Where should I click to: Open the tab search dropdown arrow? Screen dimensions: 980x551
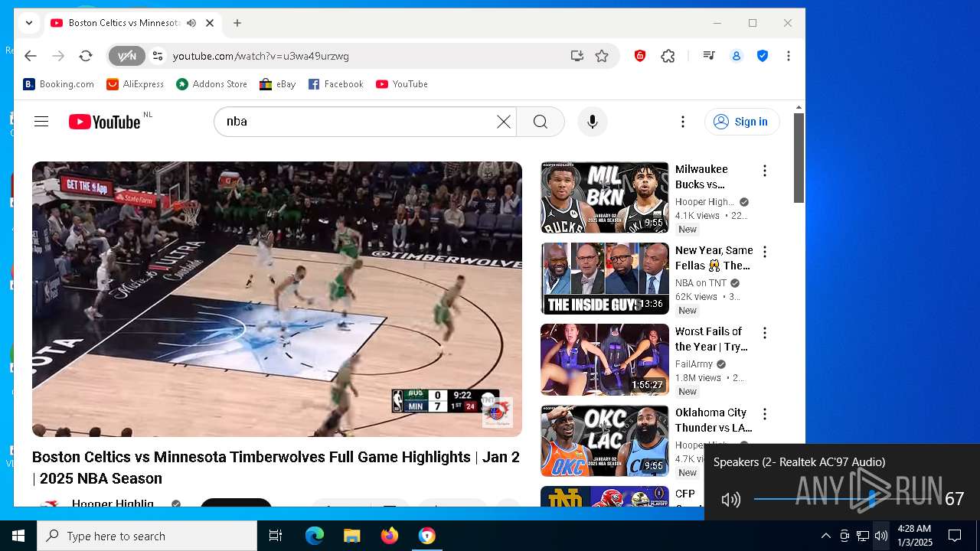point(28,23)
